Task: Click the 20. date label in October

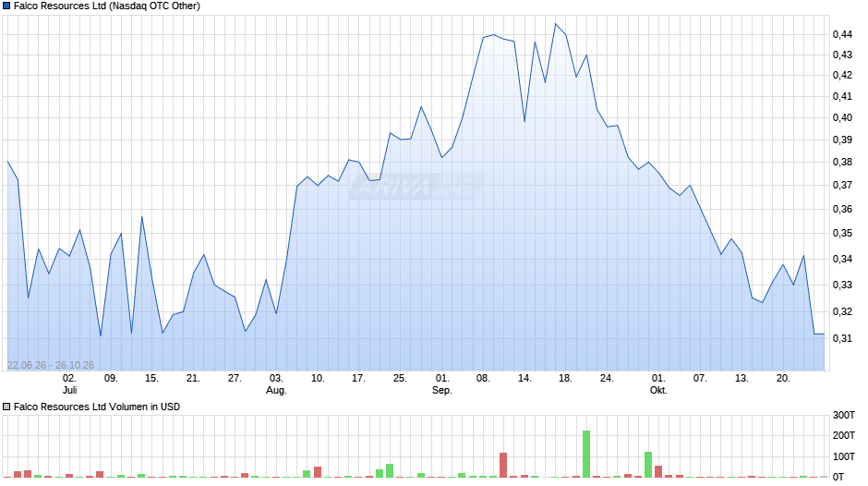Action: [x=783, y=379]
